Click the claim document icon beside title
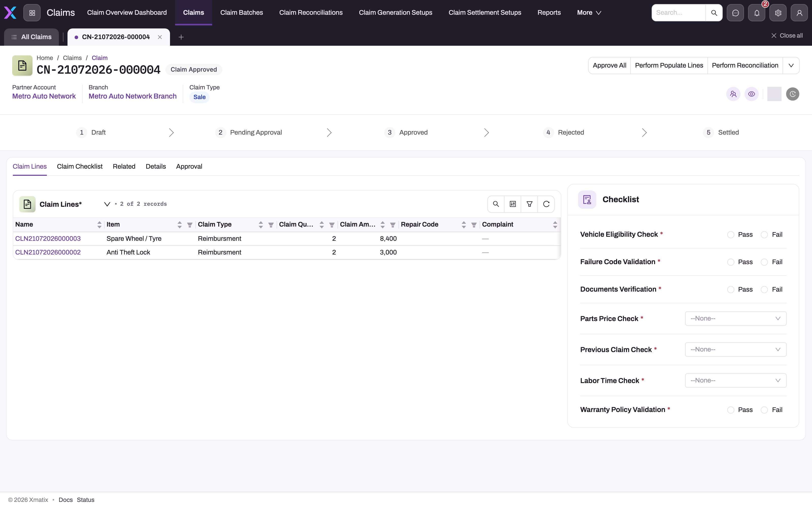The height and width of the screenshot is (508, 812). pos(22,66)
